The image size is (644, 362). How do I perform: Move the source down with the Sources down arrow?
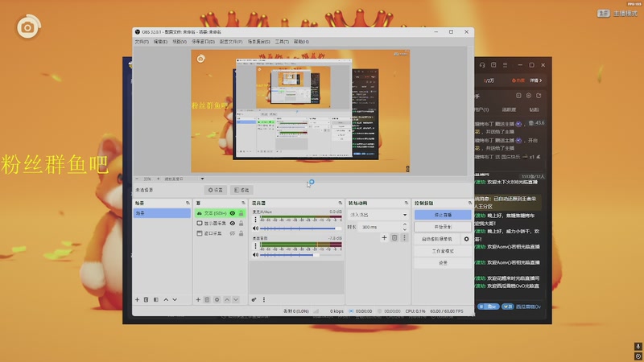click(x=236, y=299)
